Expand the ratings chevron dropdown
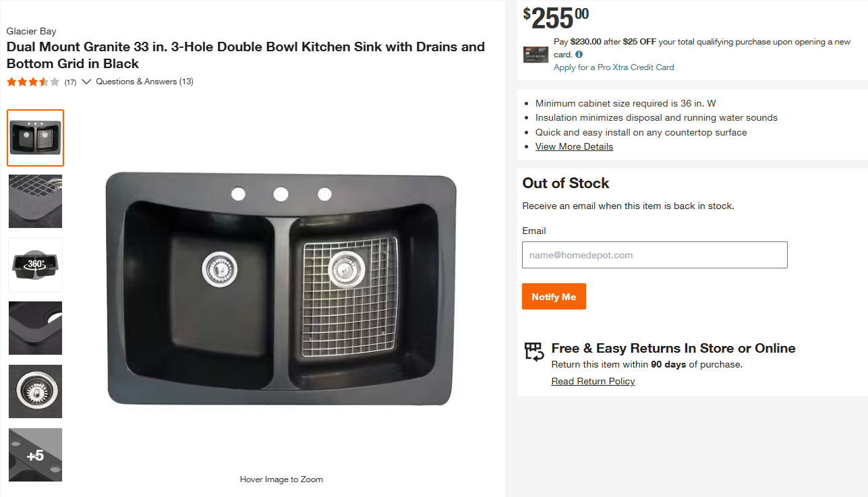The height and width of the screenshot is (497, 868). pos(86,82)
